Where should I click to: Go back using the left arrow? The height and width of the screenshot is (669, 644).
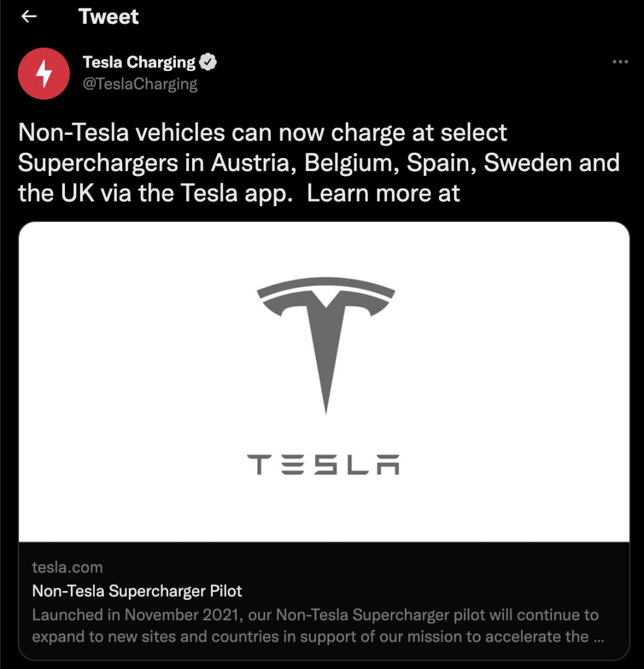[x=29, y=17]
